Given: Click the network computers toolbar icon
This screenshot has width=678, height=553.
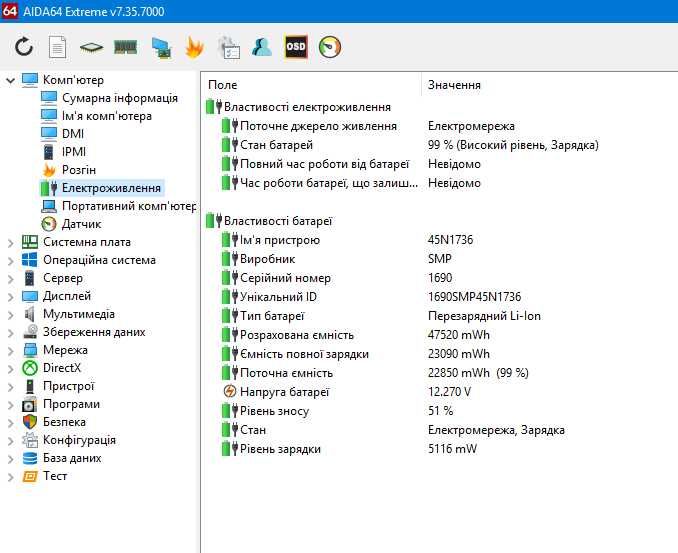Looking at the screenshot, I should pyautogui.click(x=161, y=48).
